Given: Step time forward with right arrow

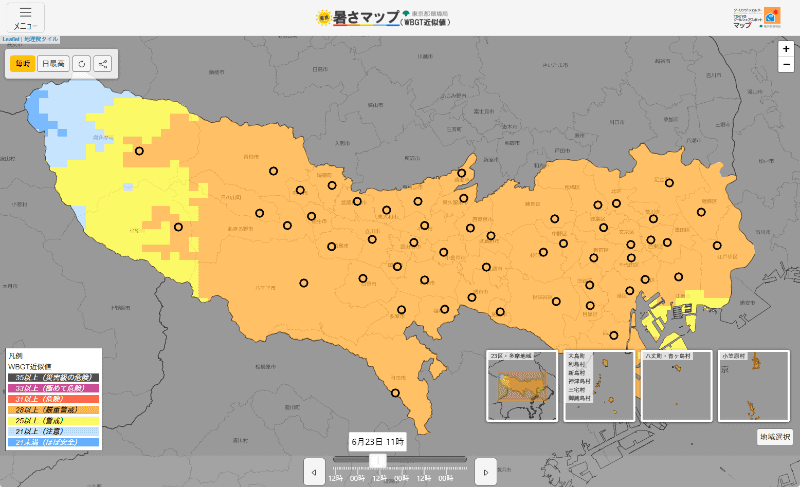Looking at the screenshot, I should tap(486, 472).
